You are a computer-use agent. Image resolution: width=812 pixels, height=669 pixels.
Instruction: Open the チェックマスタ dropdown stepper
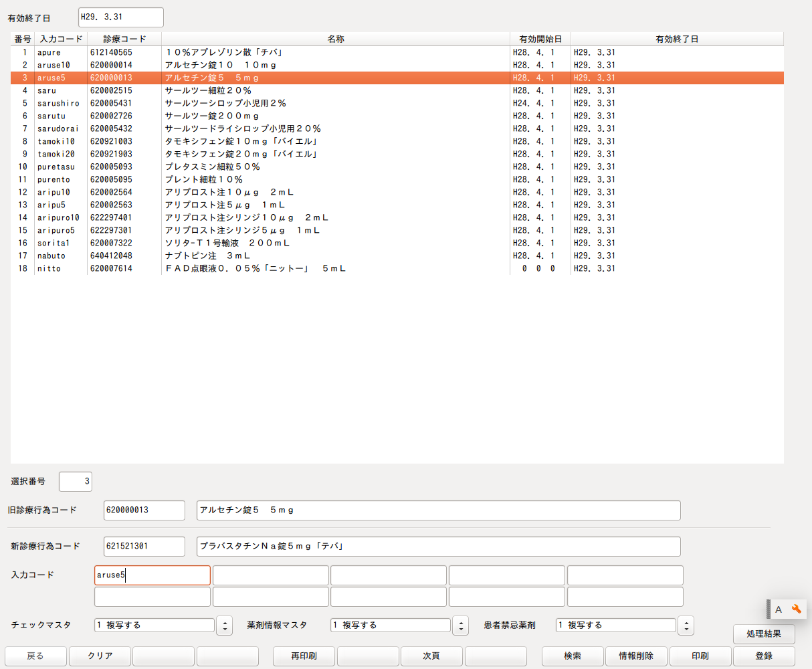tap(225, 626)
